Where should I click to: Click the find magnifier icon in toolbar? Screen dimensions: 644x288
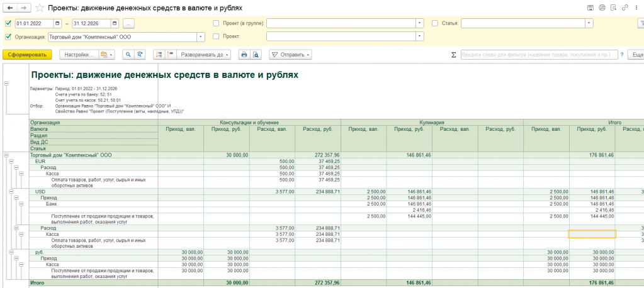point(128,54)
